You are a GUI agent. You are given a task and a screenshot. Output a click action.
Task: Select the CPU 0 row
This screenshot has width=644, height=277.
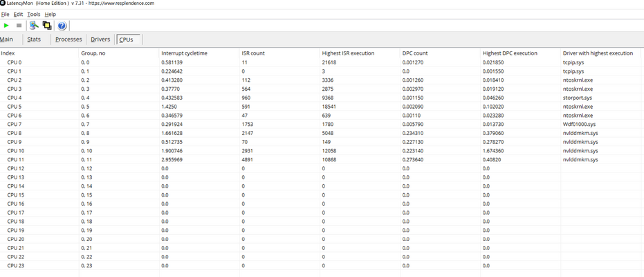pyautogui.click(x=320, y=62)
